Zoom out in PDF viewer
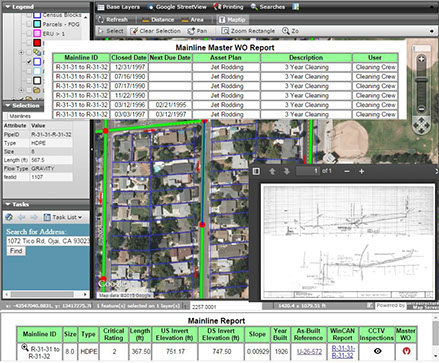Image resolution: width=439 pixels, height=363 pixels. (x=347, y=171)
